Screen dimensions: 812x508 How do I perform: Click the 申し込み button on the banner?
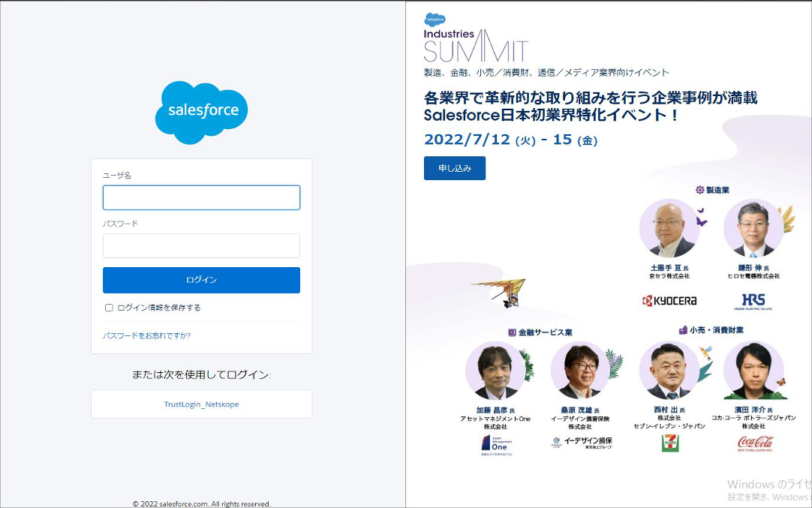click(x=455, y=168)
